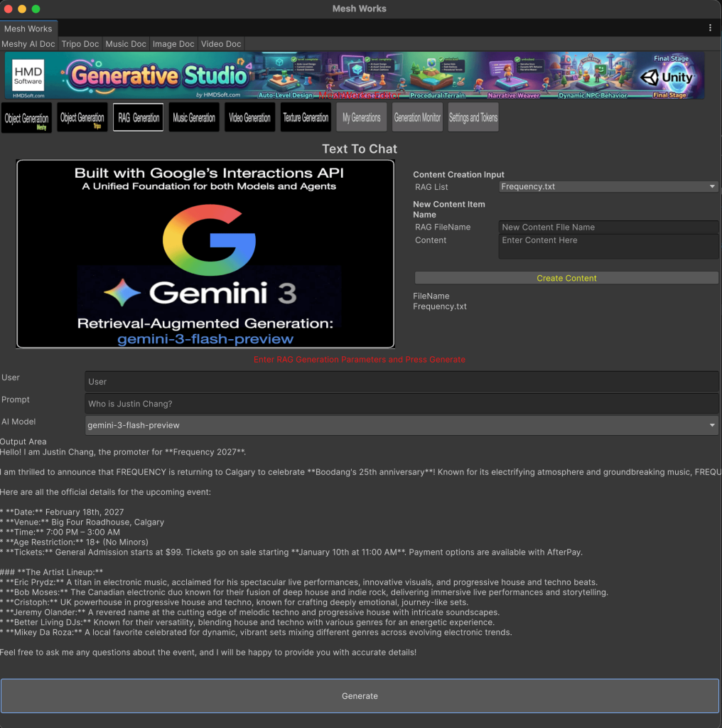This screenshot has width=722, height=728.
Task: Click the Date February 18th output line
Action: click(x=62, y=512)
